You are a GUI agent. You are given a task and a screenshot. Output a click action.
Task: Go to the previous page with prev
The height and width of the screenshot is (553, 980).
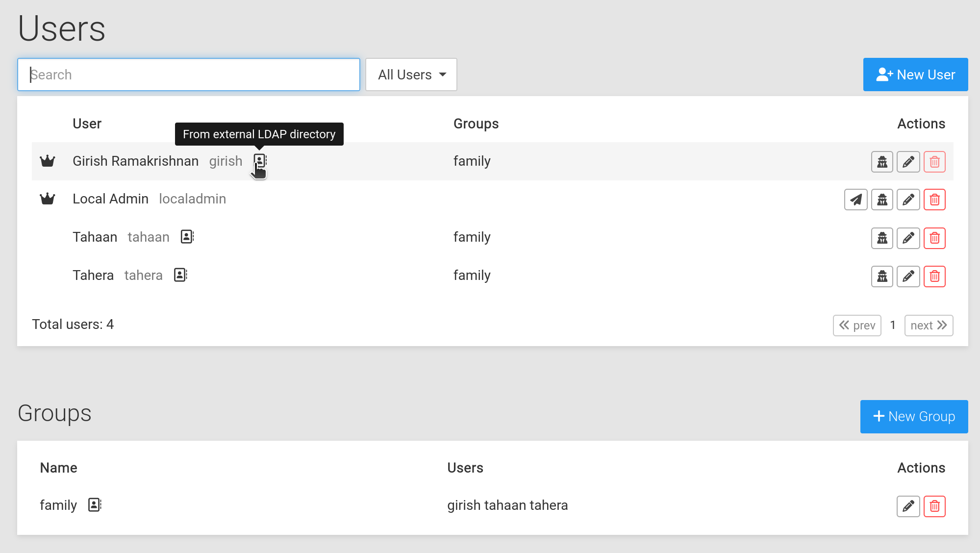(857, 326)
